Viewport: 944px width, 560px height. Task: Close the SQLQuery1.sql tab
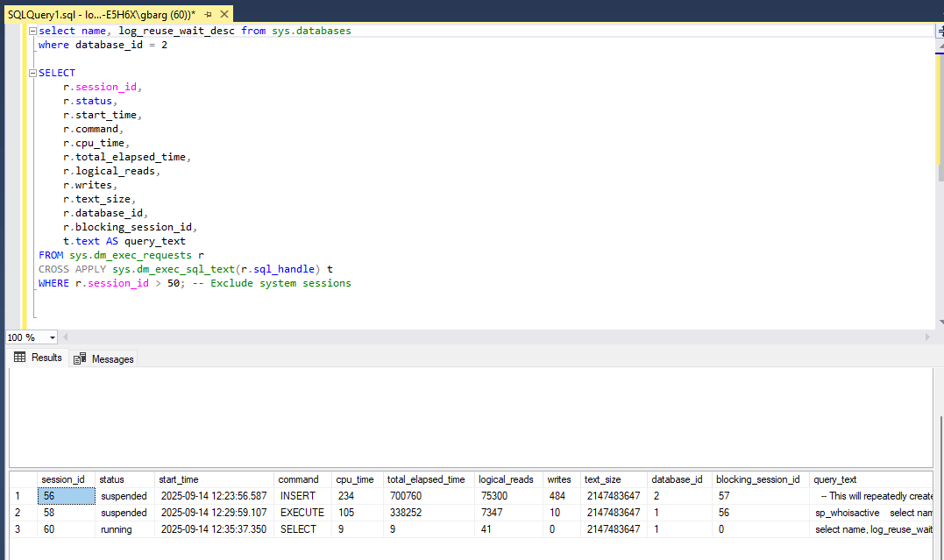coord(224,15)
